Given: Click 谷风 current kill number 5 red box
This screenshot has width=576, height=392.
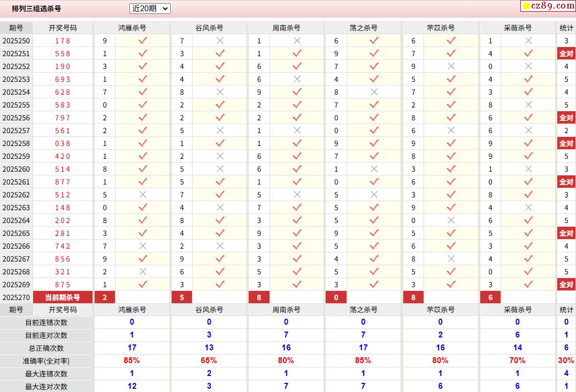Looking at the screenshot, I should 182,297.
